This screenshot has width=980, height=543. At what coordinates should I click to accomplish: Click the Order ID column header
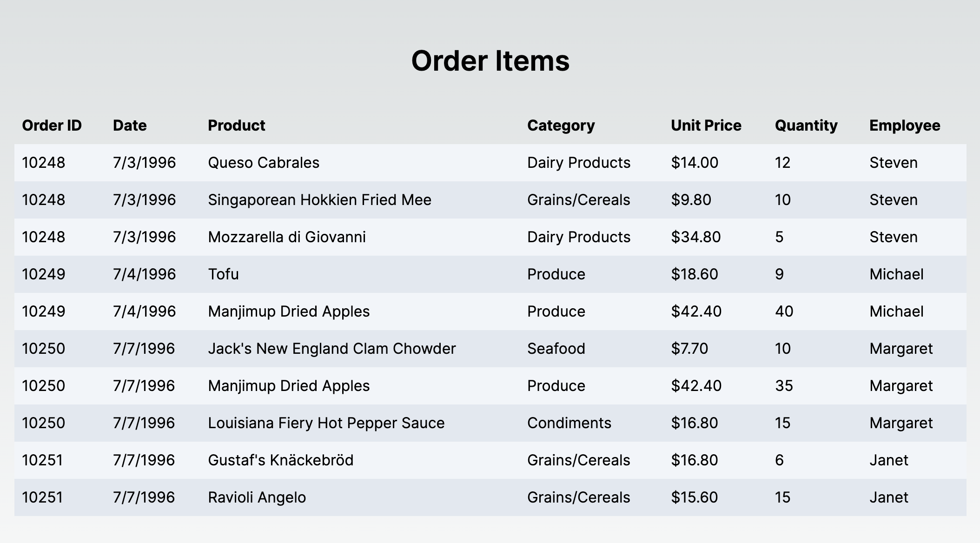coord(52,126)
